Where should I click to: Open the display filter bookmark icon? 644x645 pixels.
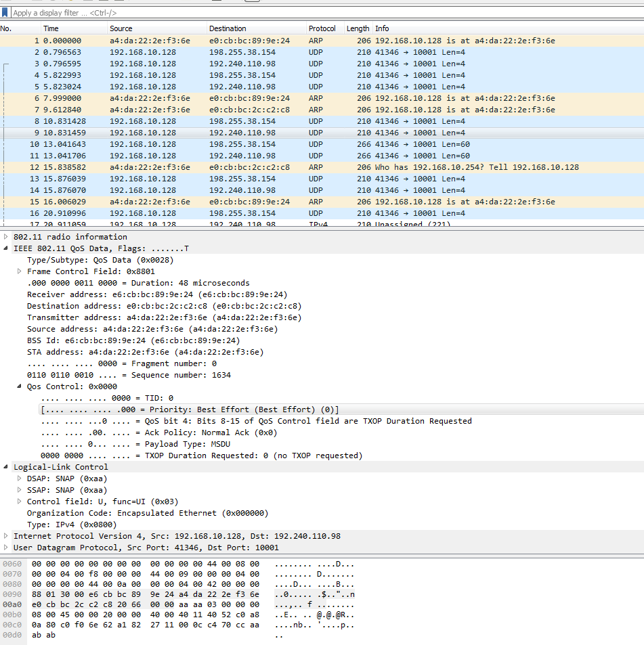click(5, 13)
